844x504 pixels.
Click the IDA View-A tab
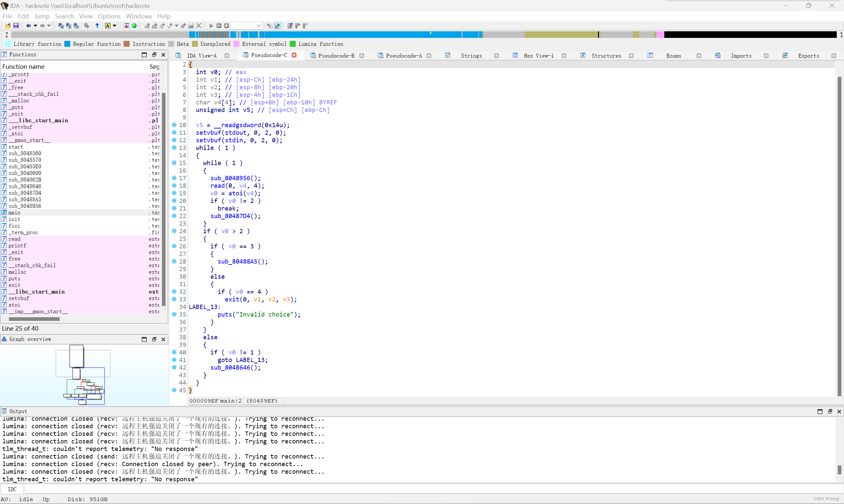click(x=202, y=55)
